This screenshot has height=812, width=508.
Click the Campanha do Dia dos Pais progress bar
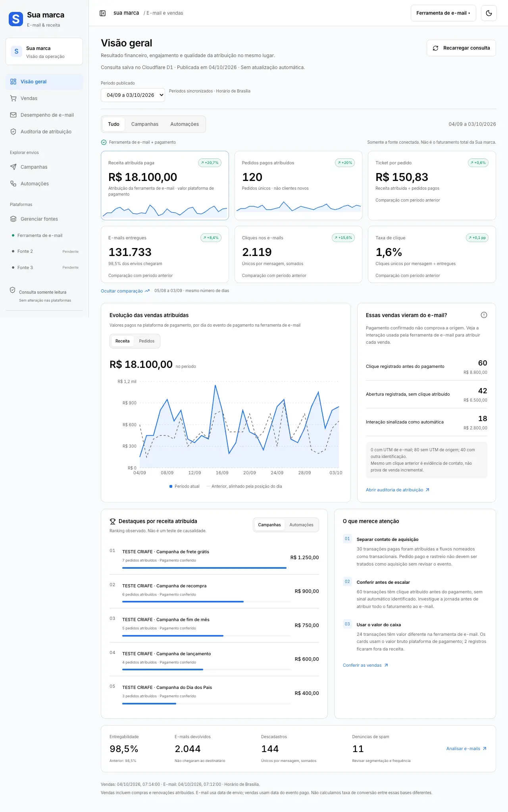coord(206,704)
